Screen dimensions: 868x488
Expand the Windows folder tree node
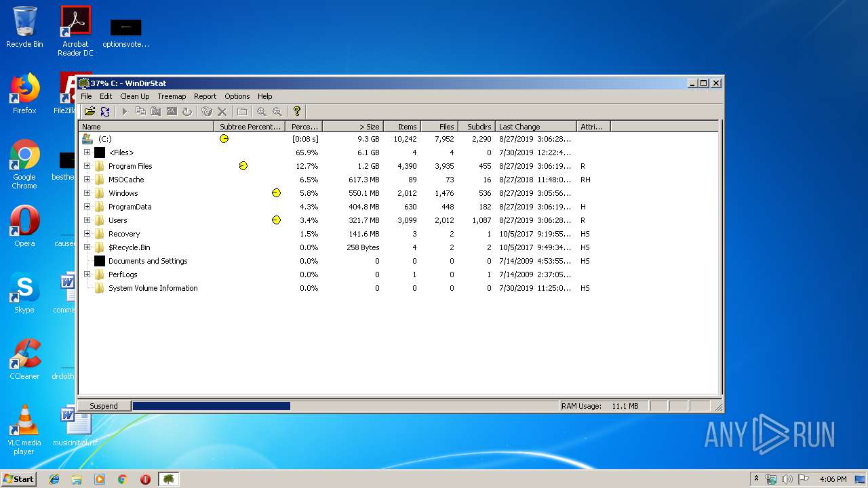coord(87,193)
